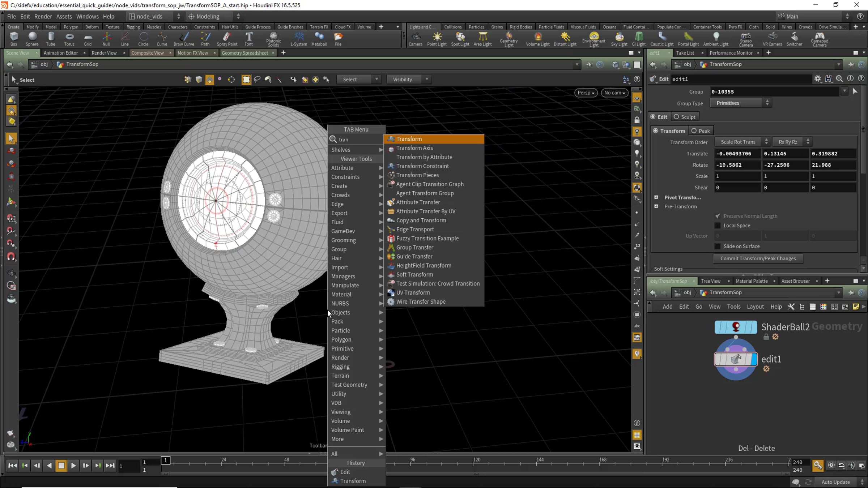Open the Scale Rot Trans order dropdown
Screen dimensions: 868x488
coord(743,142)
